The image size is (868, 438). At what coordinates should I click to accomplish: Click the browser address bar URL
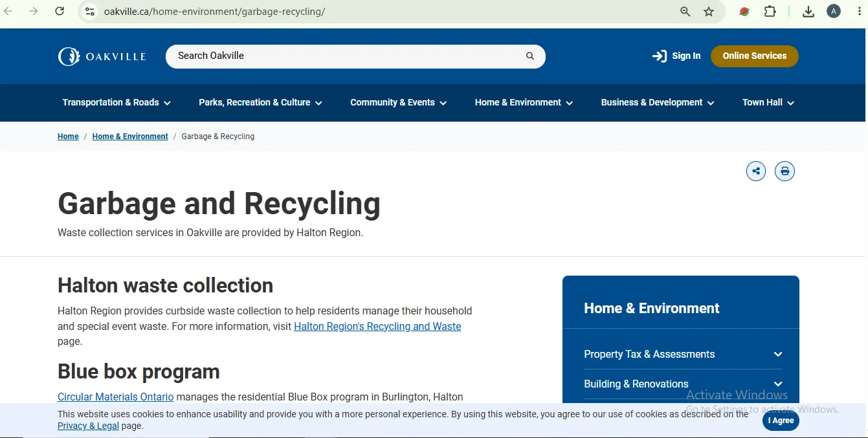pos(214,12)
